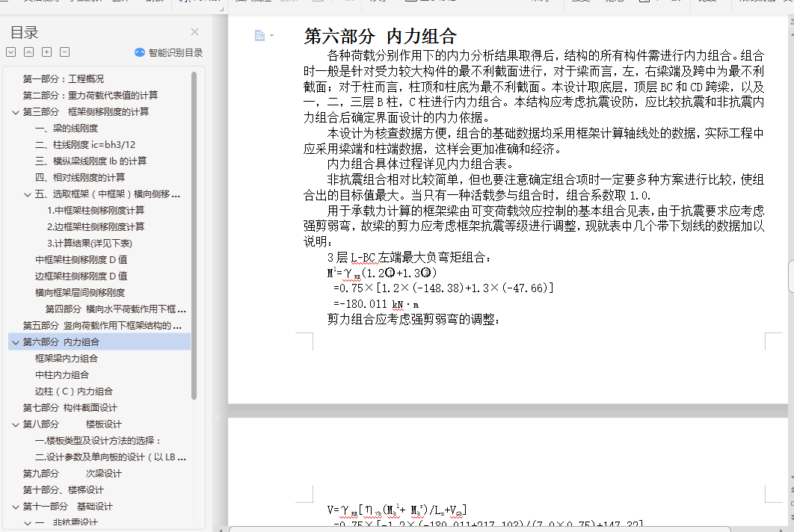Viewport: 794px width, 532px height.
Task: Click the blue robot icon beside 智能识别目录
Action: click(x=139, y=52)
